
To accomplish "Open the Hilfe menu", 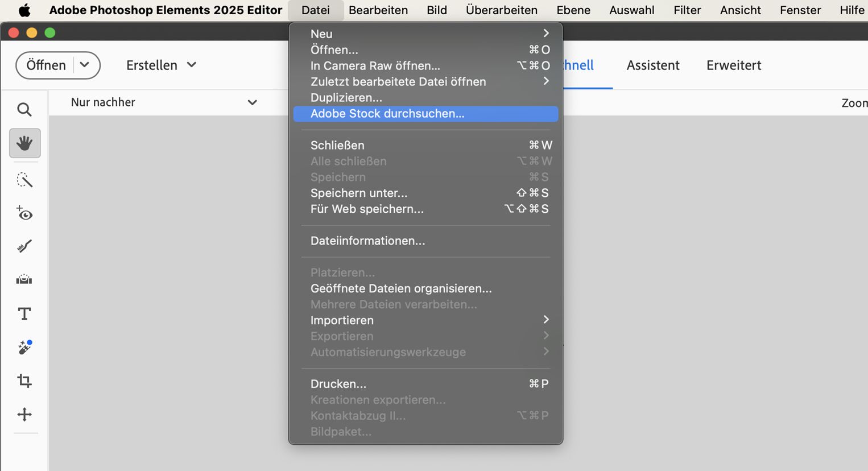I will pos(852,10).
